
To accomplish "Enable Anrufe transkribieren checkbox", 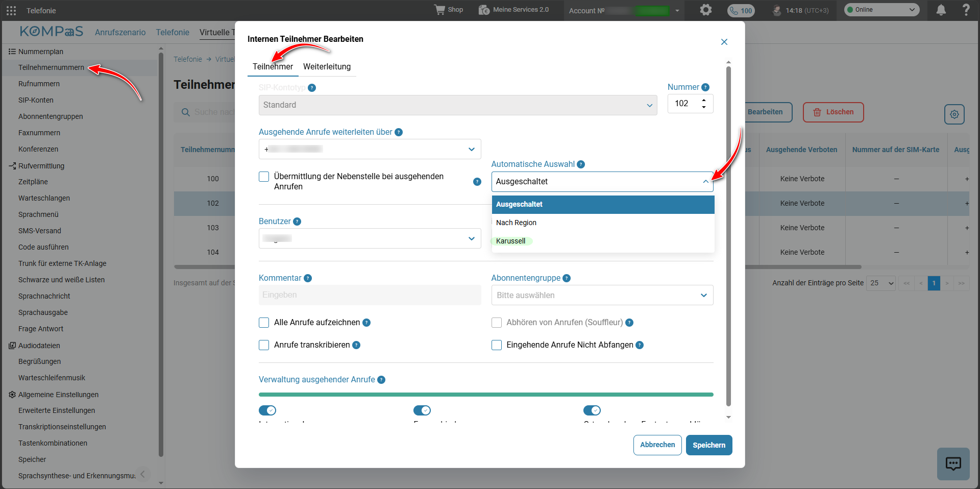I will tap(264, 345).
